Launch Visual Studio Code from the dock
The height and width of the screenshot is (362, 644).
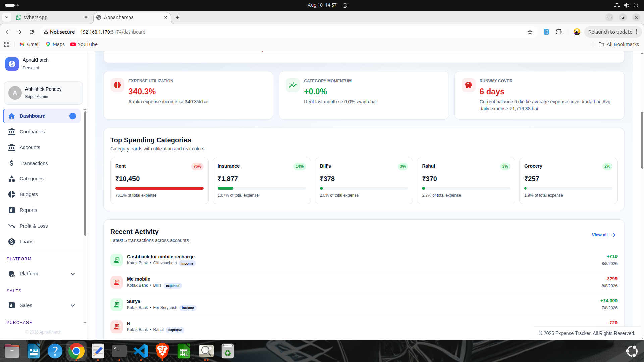pos(141,351)
